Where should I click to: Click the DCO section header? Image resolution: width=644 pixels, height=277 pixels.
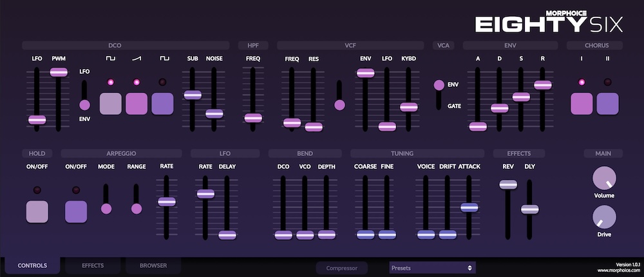point(126,45)
